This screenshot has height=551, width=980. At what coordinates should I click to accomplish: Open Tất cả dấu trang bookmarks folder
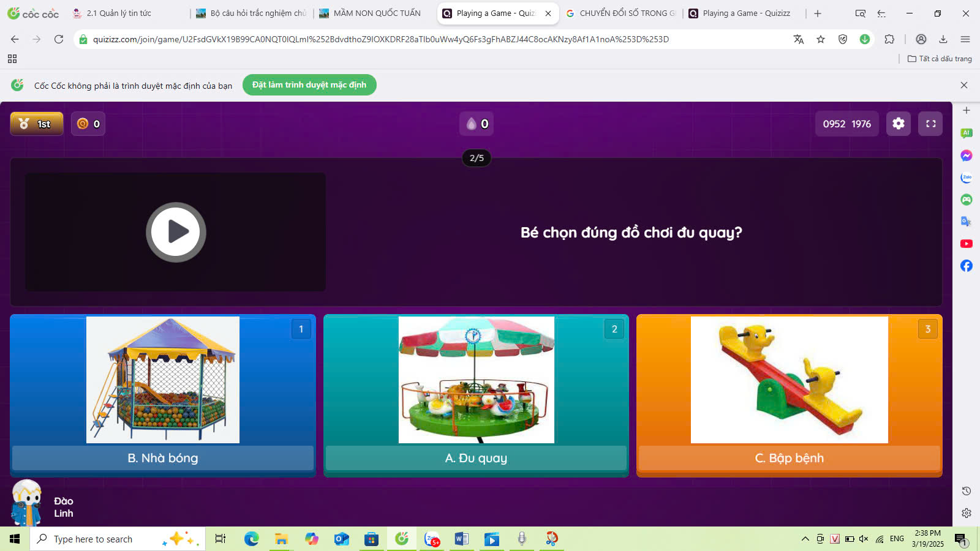click(940, 59)
